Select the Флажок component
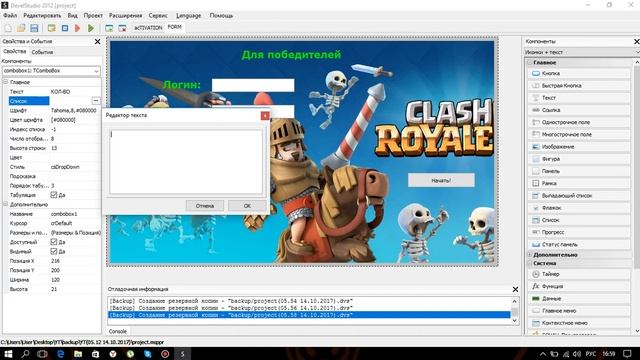640x360 pixels. click(580, 208)
